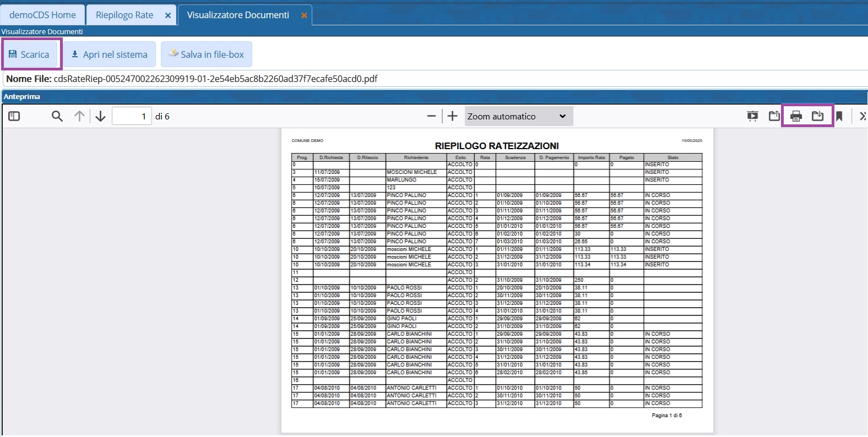Click the Scarica button

29,54
